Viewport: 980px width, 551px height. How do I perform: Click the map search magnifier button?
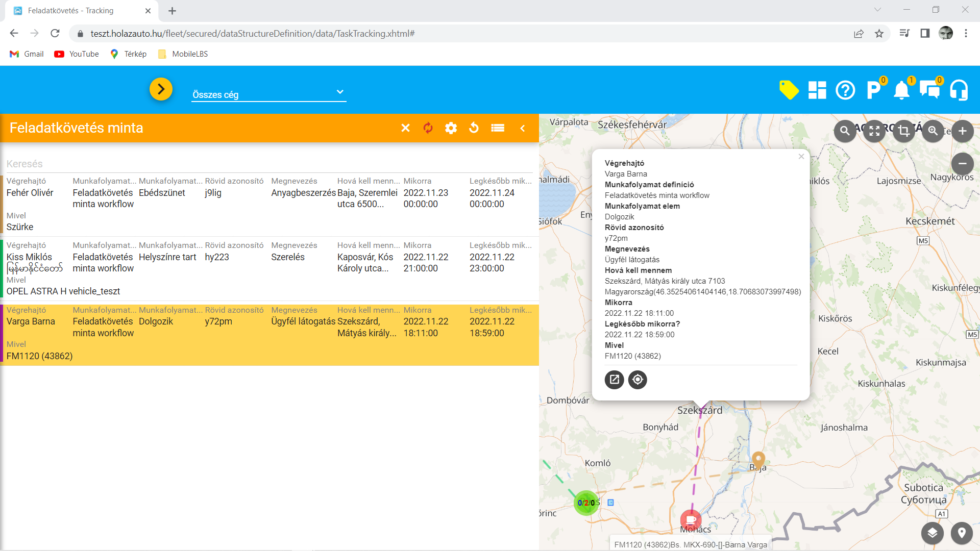click(845, 131)
